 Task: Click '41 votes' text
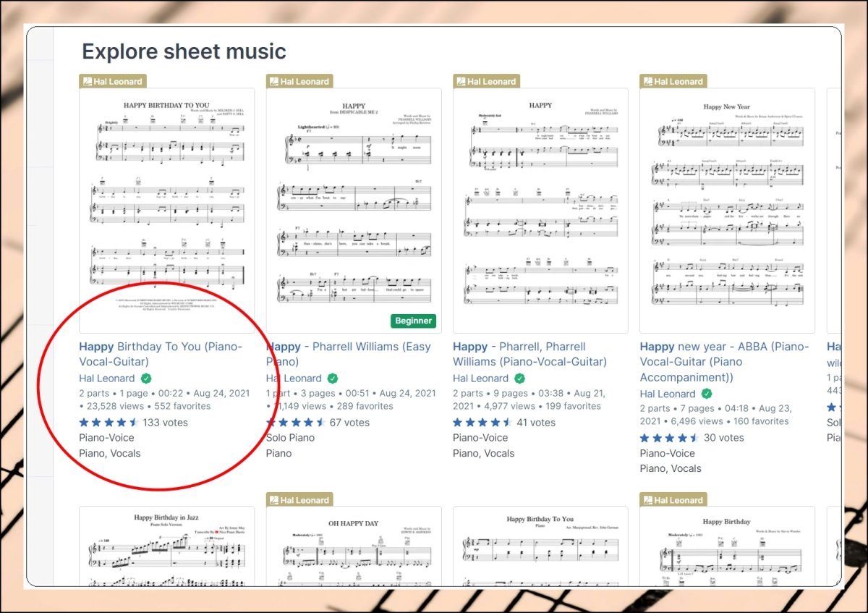(x=536, y=422)
